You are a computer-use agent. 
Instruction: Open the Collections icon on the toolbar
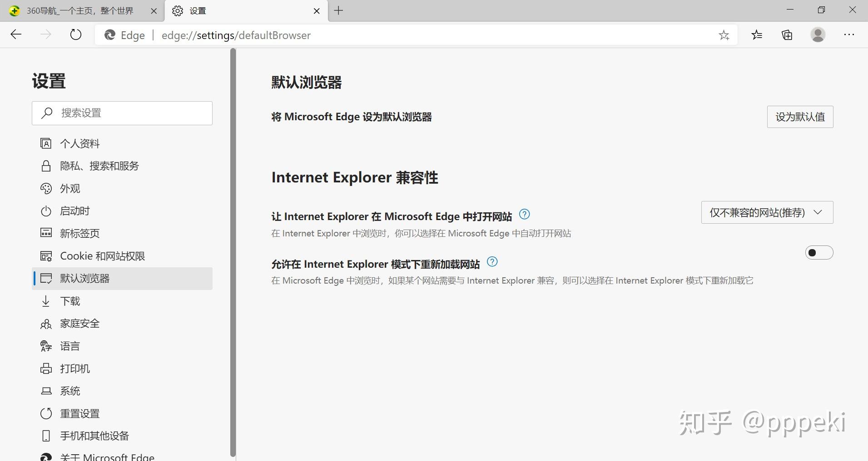tap(787, 35)
